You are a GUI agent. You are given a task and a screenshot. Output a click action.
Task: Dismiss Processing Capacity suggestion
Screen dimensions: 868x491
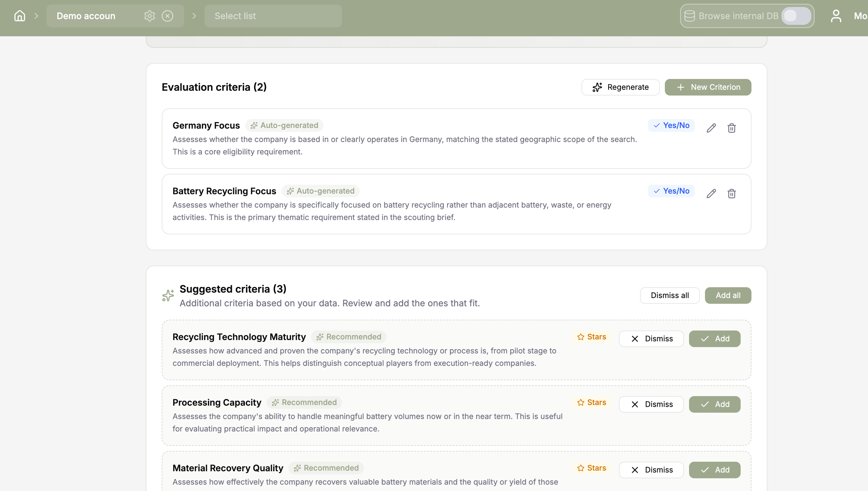(651, 404)
